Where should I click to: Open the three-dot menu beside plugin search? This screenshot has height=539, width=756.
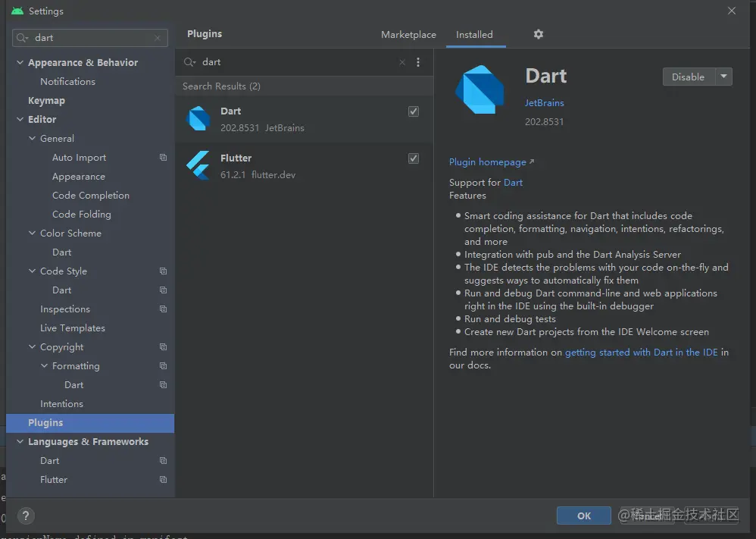click(x=418, y=62)
